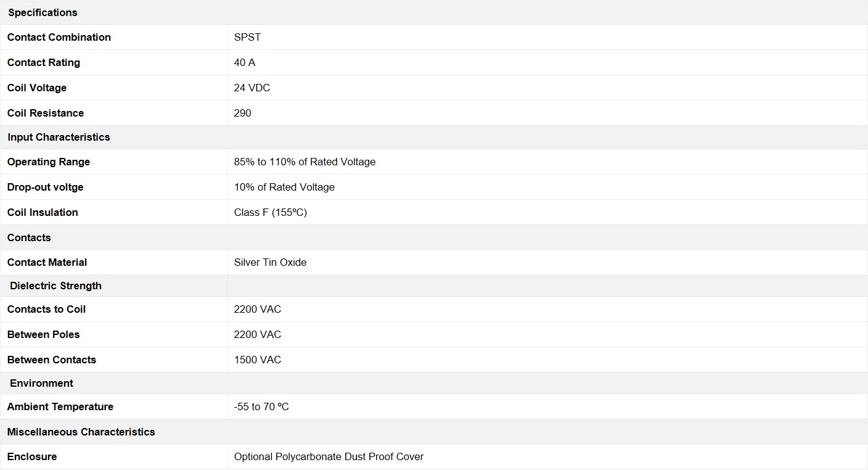The width and height of the screenshot is (868, 470).
Task: Click the Input Characteristics section header
Action: click(59, 137)
